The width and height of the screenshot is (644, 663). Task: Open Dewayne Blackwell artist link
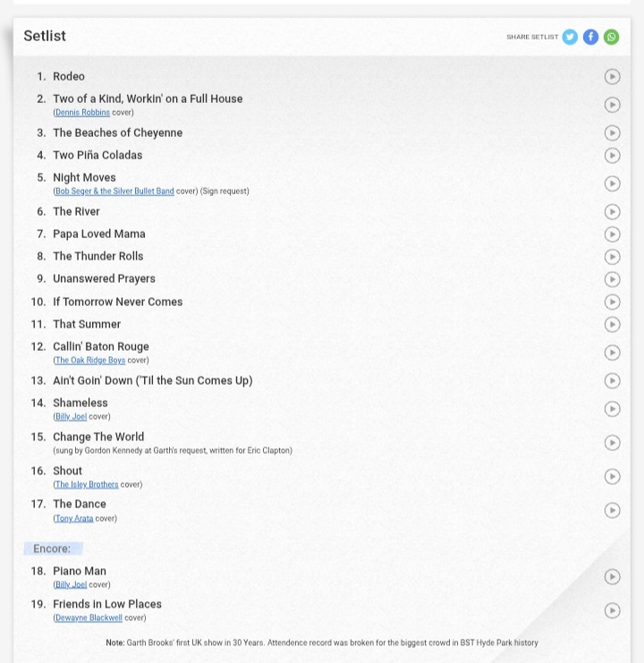89,617
